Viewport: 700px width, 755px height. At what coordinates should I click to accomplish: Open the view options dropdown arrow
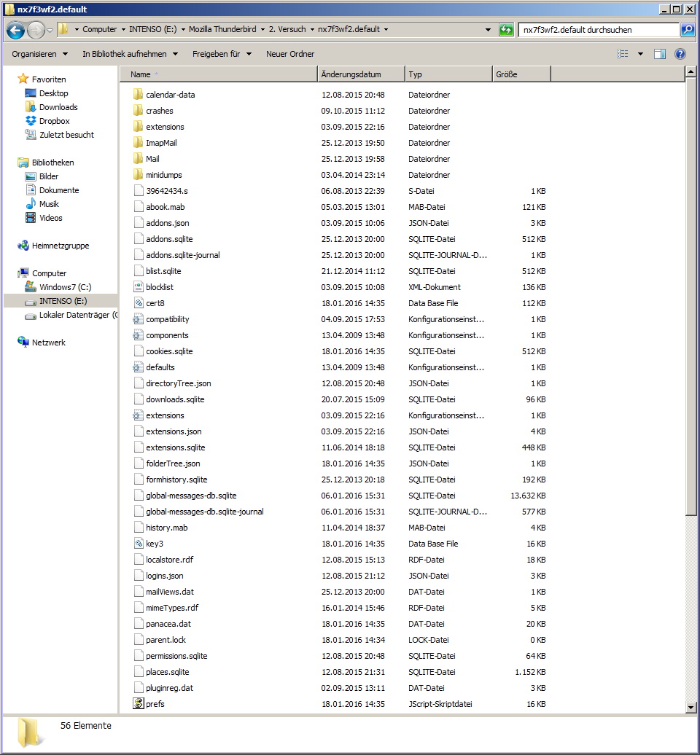point(640,54)
